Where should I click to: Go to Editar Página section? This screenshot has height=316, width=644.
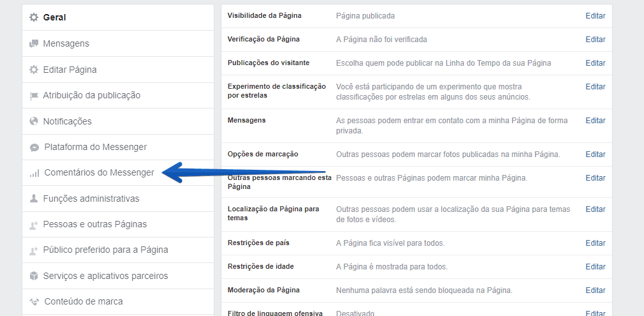(118, 70)
